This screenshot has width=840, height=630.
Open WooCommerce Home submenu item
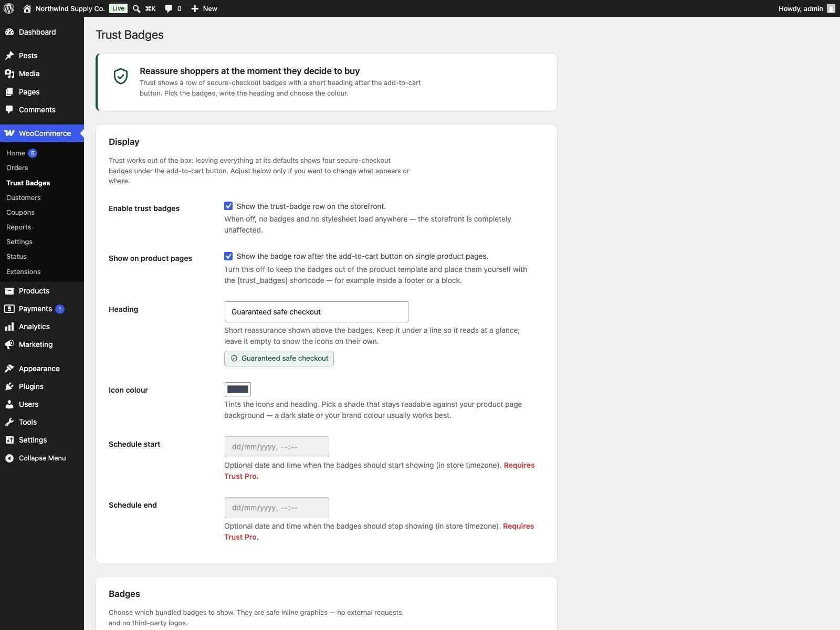[x=16, y=153]
